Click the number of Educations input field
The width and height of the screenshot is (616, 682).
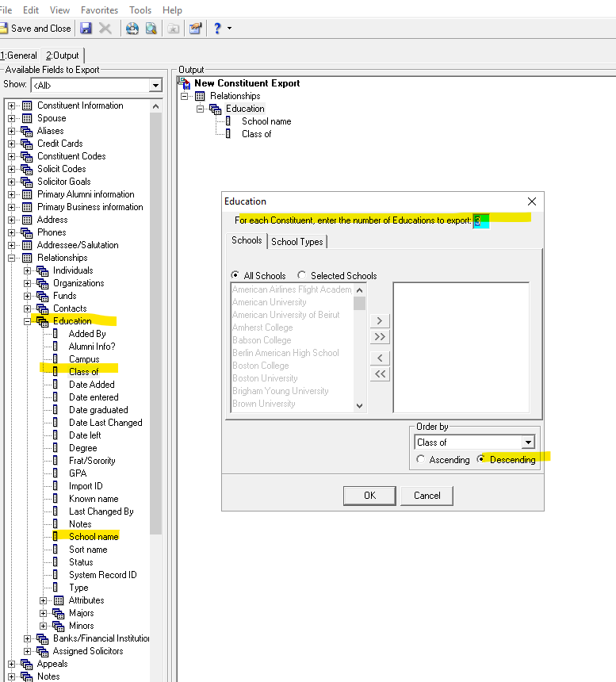point(480,220)
